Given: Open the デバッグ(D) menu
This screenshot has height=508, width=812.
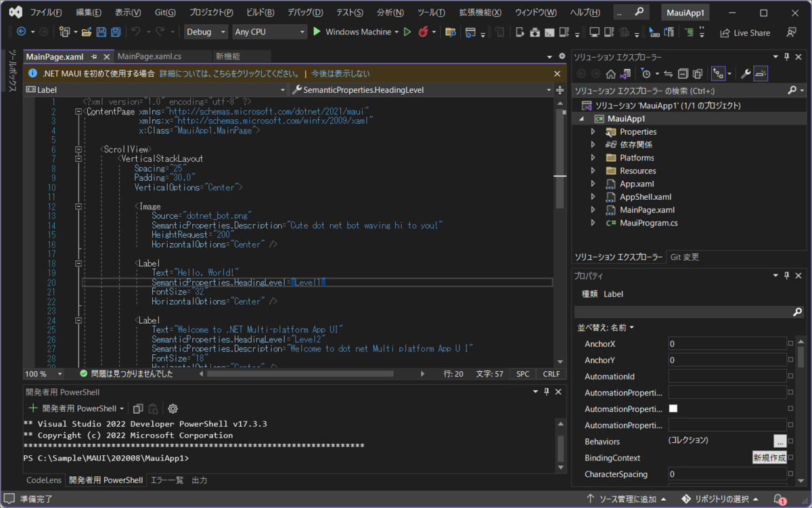Looking at the screenshot, I should (304, 13).
